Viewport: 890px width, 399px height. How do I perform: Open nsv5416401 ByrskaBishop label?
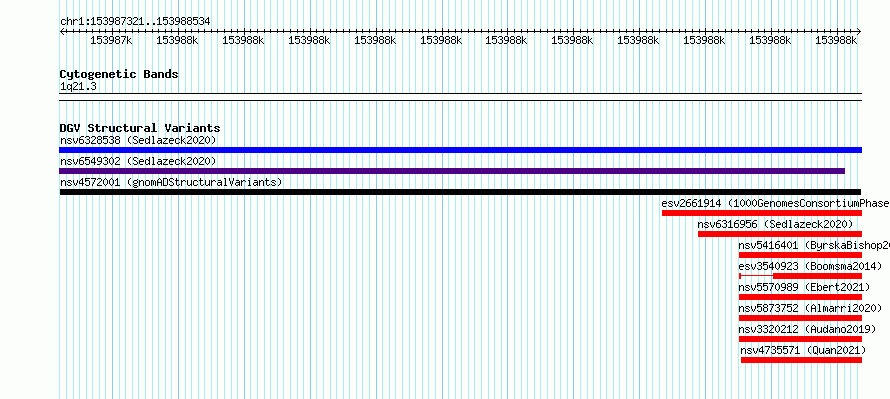[x=814, y=245]
